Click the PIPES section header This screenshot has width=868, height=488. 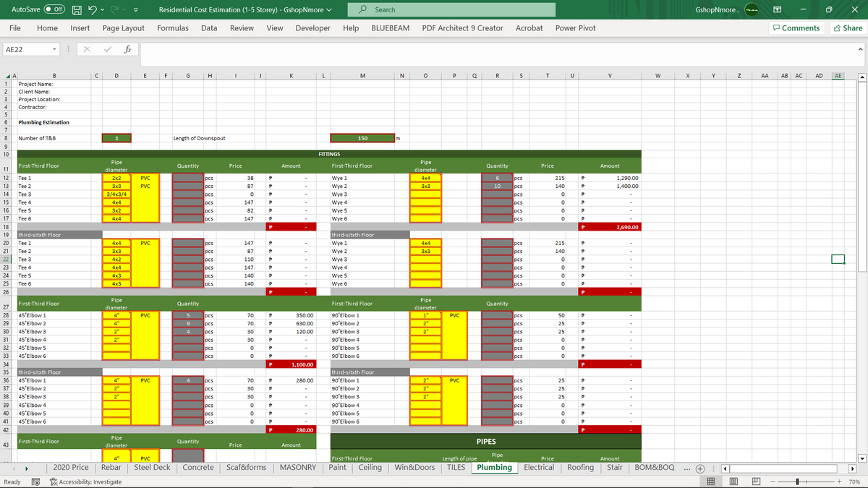pyautogui.click(x=486, y=440)
